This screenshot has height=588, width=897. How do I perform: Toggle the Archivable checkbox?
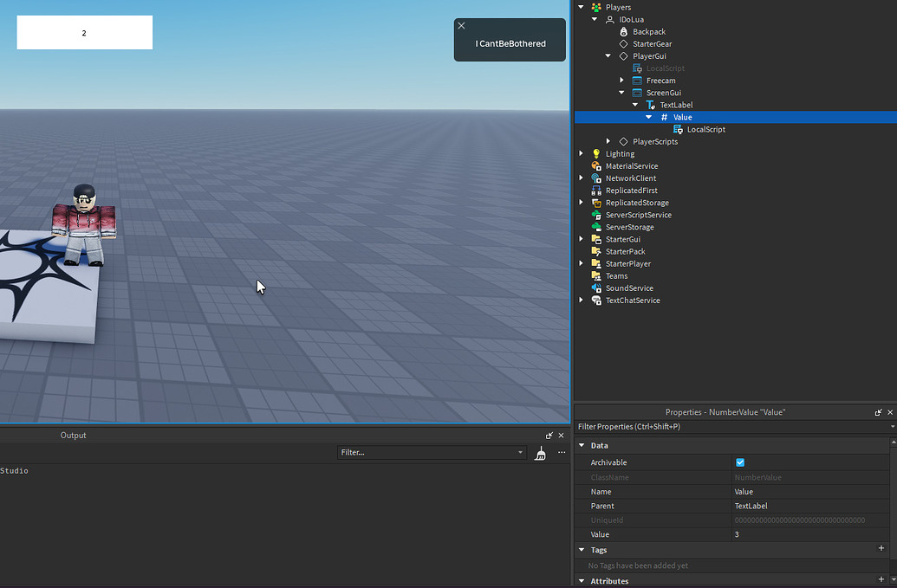pos(740,462)
